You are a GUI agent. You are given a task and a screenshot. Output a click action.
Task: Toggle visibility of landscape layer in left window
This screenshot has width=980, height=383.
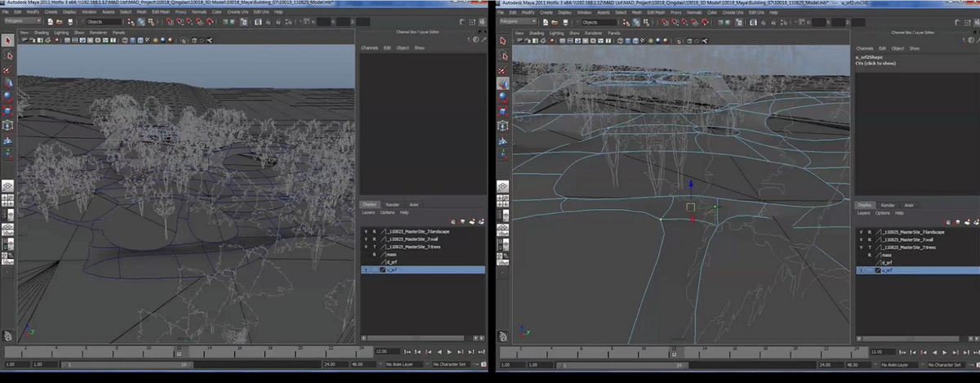click(366, 232)
